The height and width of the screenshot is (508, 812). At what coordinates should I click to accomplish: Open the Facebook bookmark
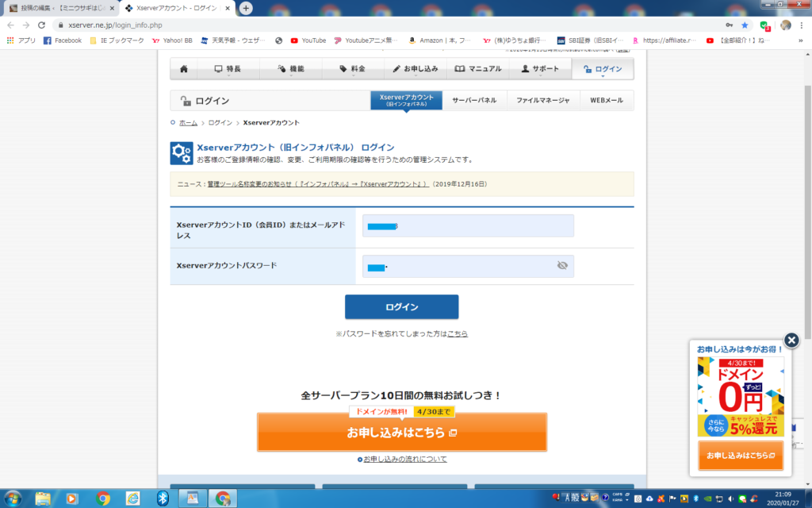click(63, 40)
